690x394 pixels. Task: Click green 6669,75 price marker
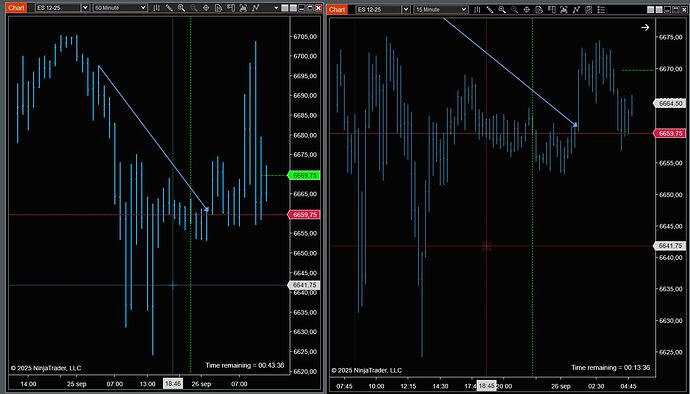tap(304, 175)
